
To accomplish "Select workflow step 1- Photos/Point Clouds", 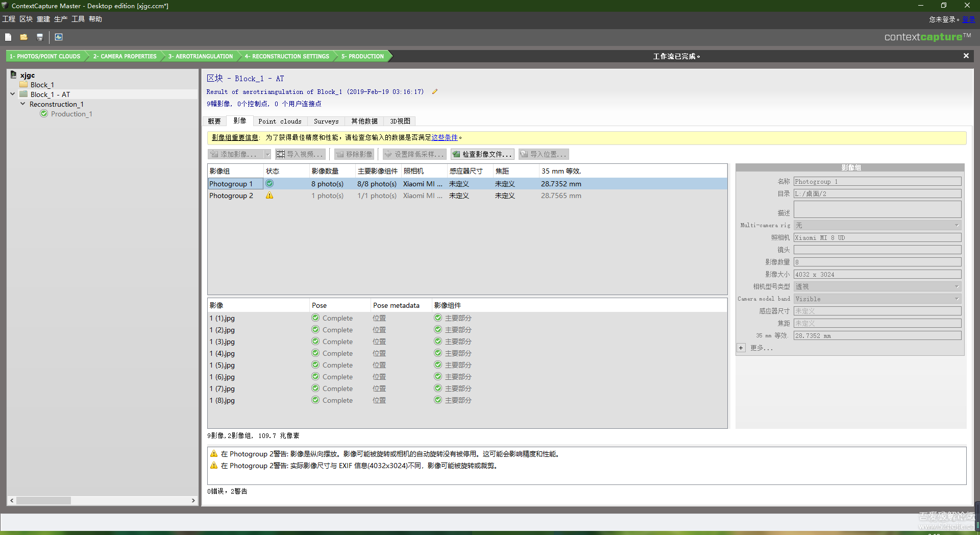I will click(x=45, y=56).
